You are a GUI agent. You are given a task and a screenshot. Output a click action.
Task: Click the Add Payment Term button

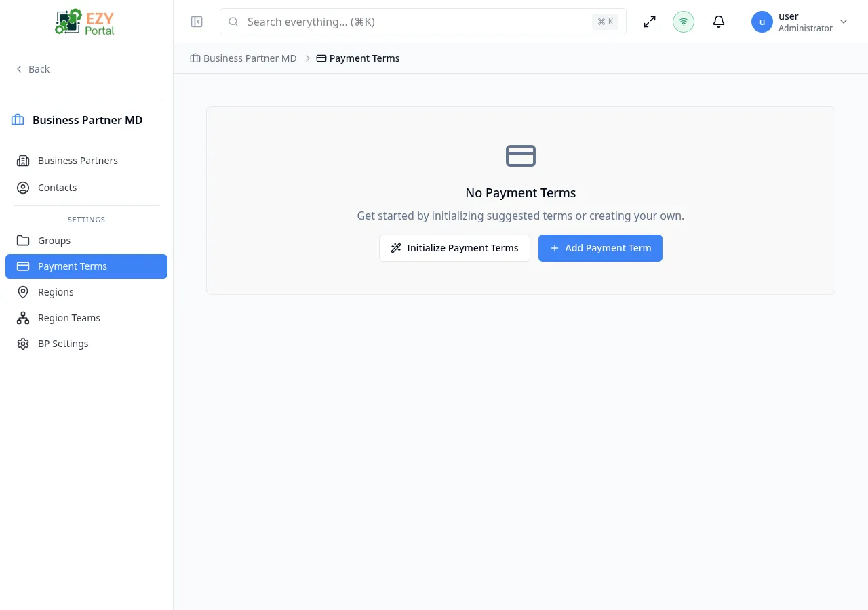pyautogui.click(x=600, y=248)
